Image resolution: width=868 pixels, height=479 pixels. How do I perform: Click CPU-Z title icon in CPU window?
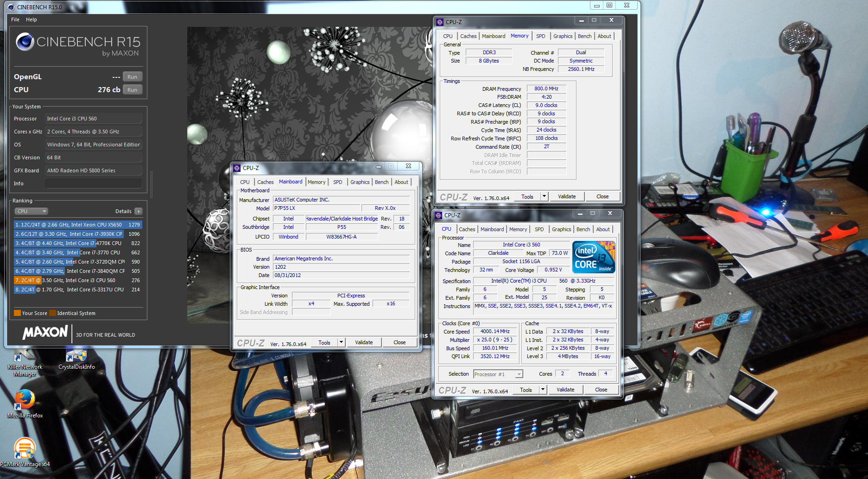(x=438, y=215)
